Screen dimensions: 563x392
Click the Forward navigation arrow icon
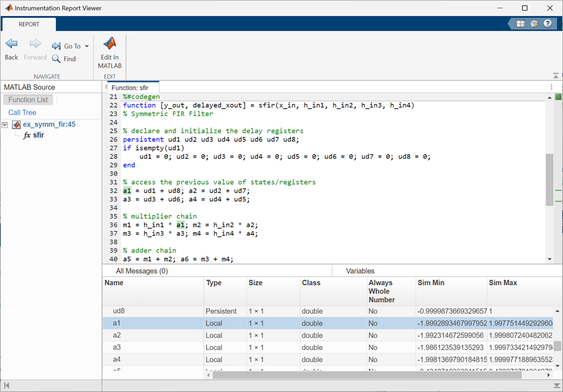pos(35,45)
